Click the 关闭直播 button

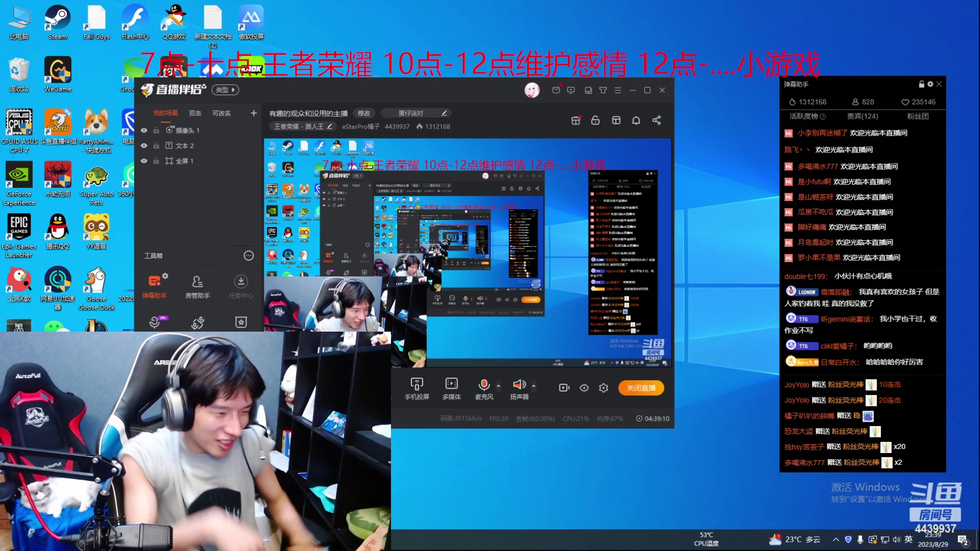[x=641, y=388]
